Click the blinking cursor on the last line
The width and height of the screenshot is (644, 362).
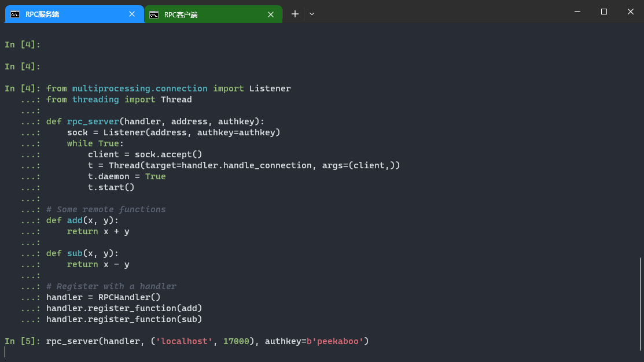pyautogui.click(x=5, y=352)
